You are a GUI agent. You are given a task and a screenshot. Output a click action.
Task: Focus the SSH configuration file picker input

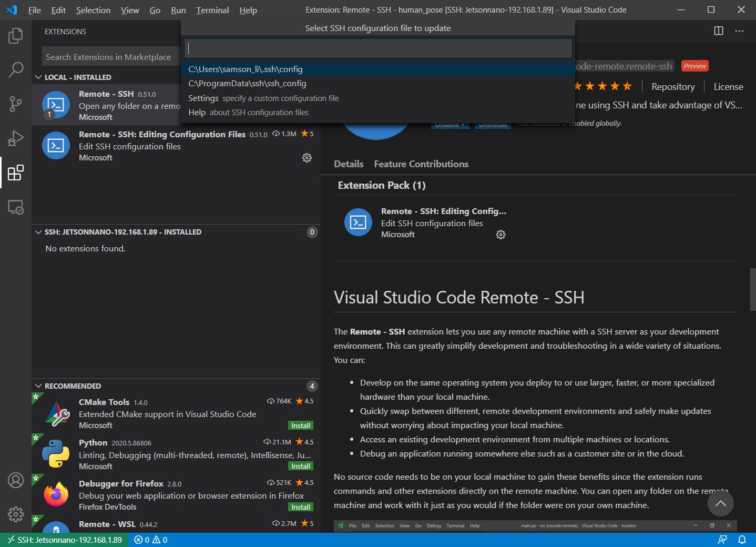point(378,48)
